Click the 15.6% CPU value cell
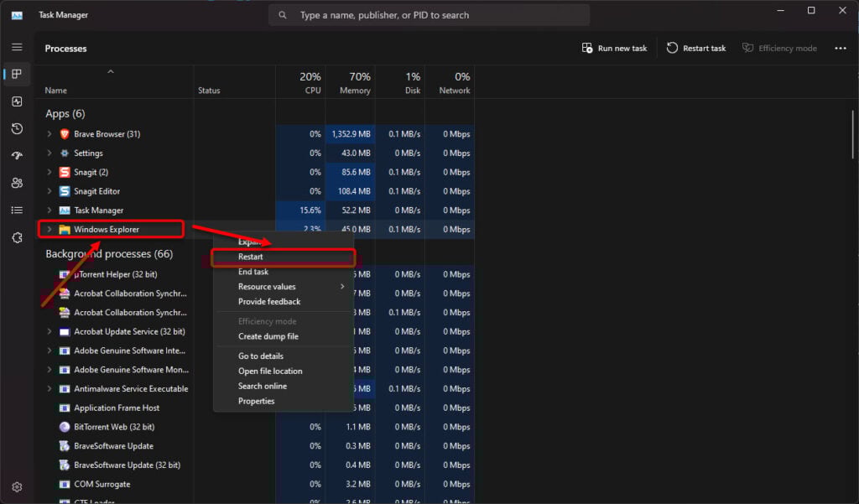 pos(301,210)
